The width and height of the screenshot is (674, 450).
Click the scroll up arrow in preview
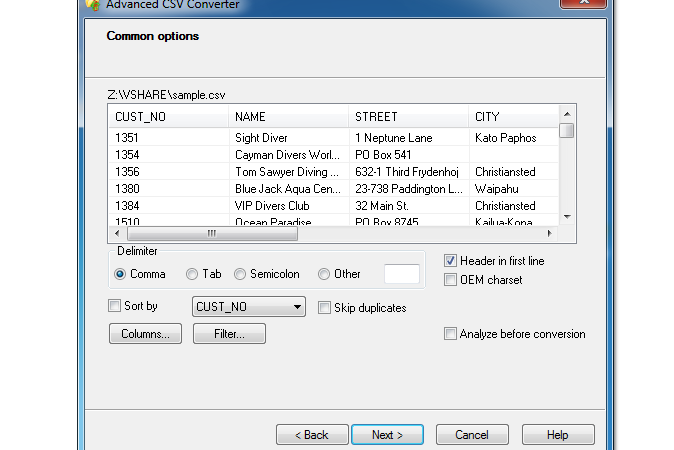[x=567, y=114]
